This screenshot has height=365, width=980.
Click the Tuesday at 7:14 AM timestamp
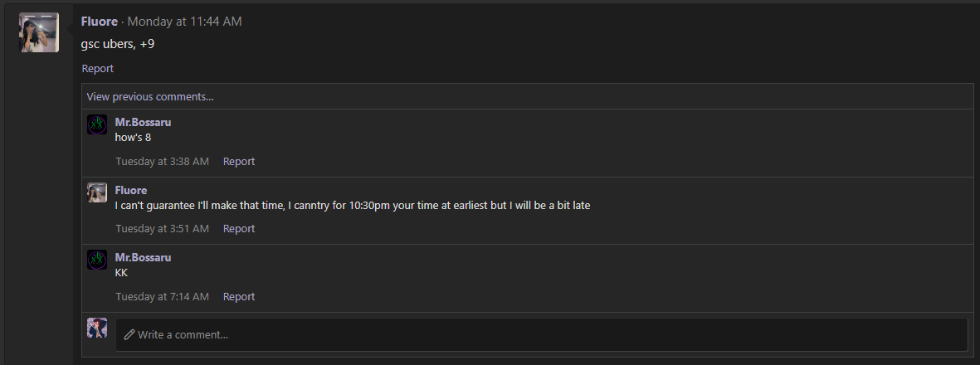(x=162, y=297)
